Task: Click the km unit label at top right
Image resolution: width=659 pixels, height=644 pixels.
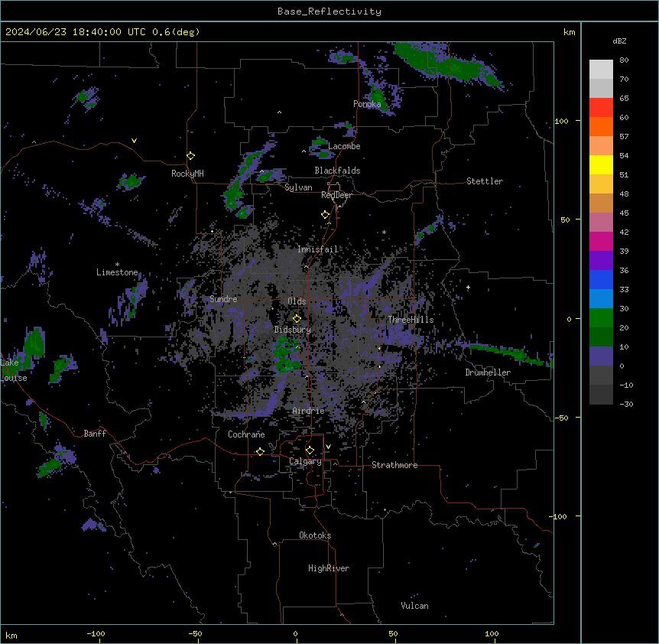Action: click(x=569, y=32)
